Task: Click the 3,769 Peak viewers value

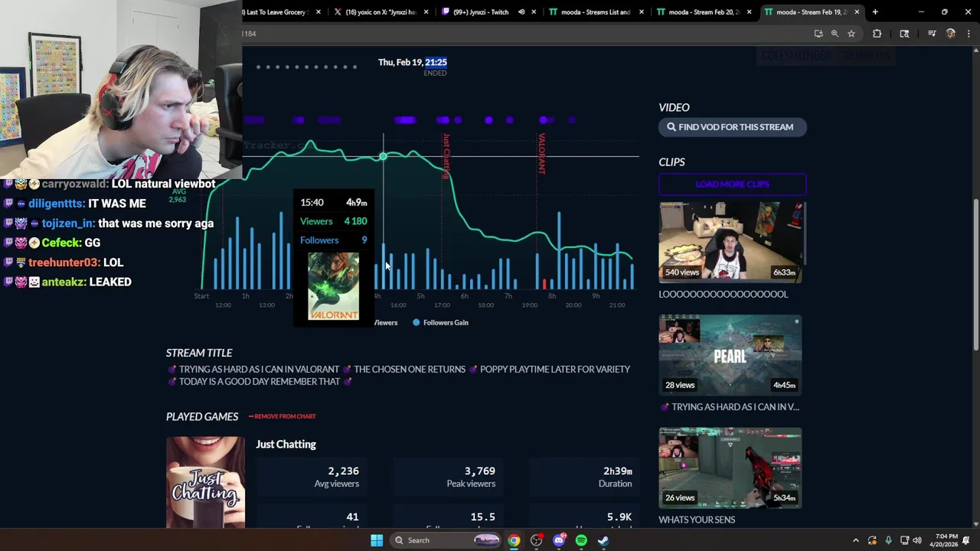Action: (479, 471)
